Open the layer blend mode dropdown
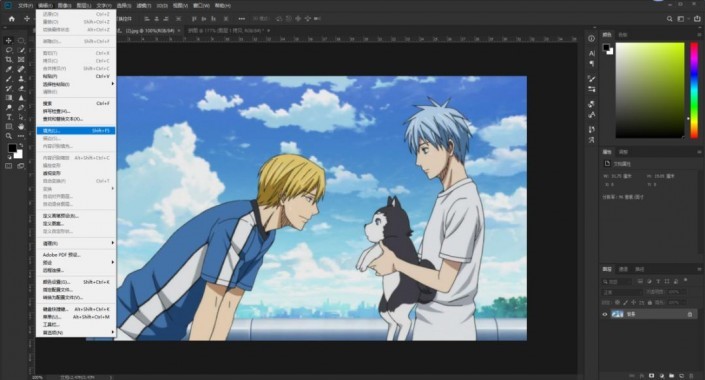The width and height of the screenshot is (705, 380). pyautogui.click(x=622, y=292)
